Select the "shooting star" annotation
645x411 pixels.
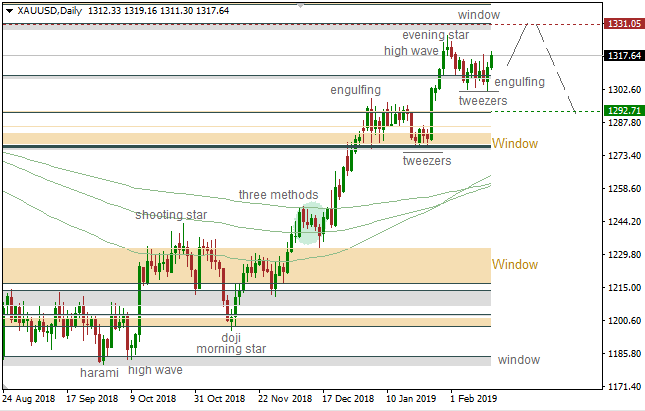[x=172, y=214]
